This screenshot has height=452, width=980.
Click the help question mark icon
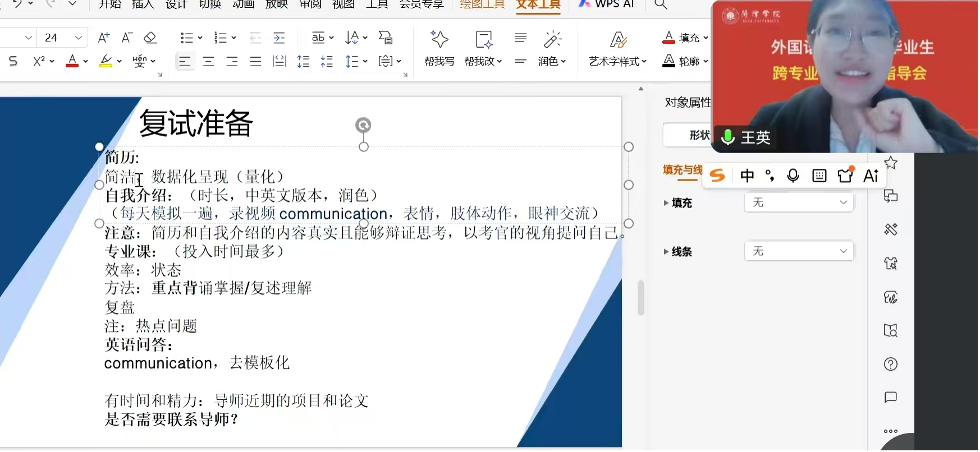(x=890, y=364)
